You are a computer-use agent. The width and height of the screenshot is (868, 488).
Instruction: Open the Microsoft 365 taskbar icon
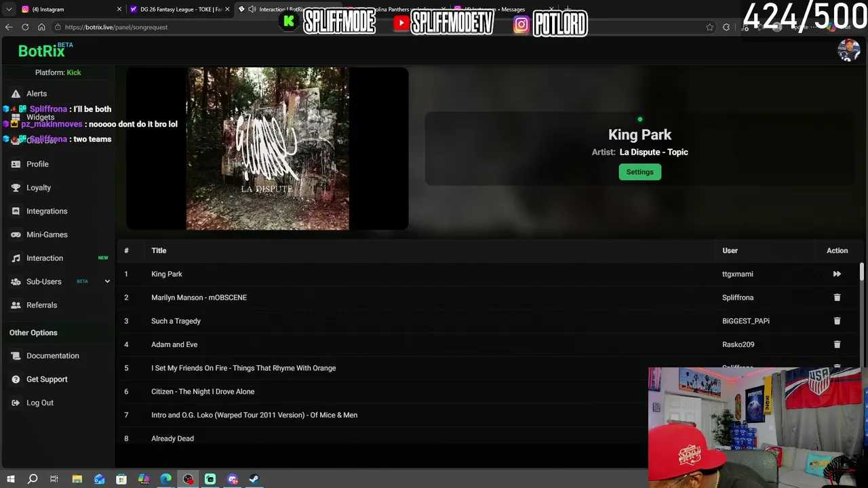(144, 479)
